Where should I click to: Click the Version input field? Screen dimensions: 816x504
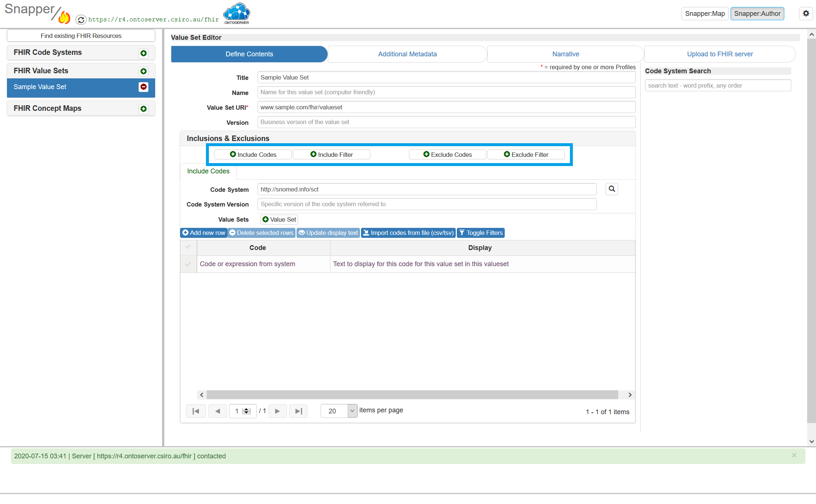pos(446,122)
